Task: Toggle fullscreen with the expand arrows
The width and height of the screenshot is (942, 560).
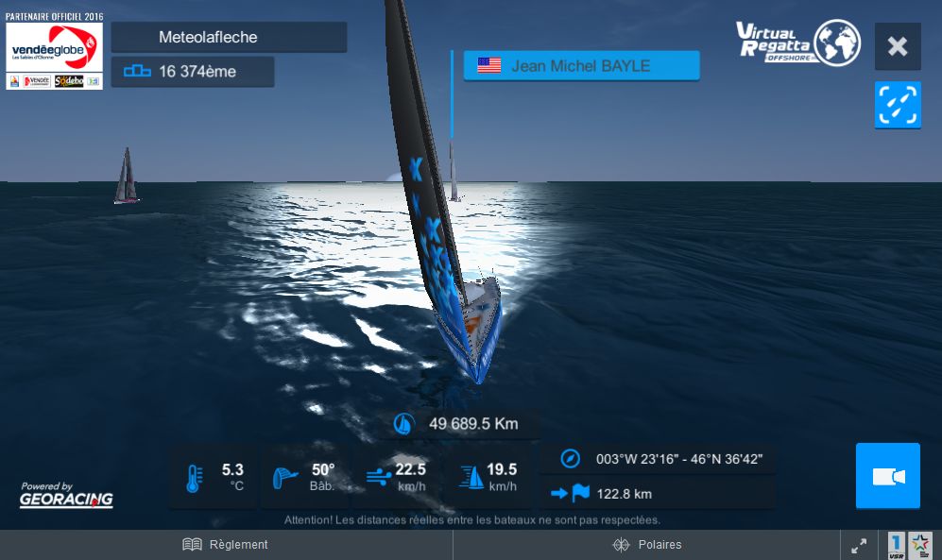Action: (x=859, y=545)
